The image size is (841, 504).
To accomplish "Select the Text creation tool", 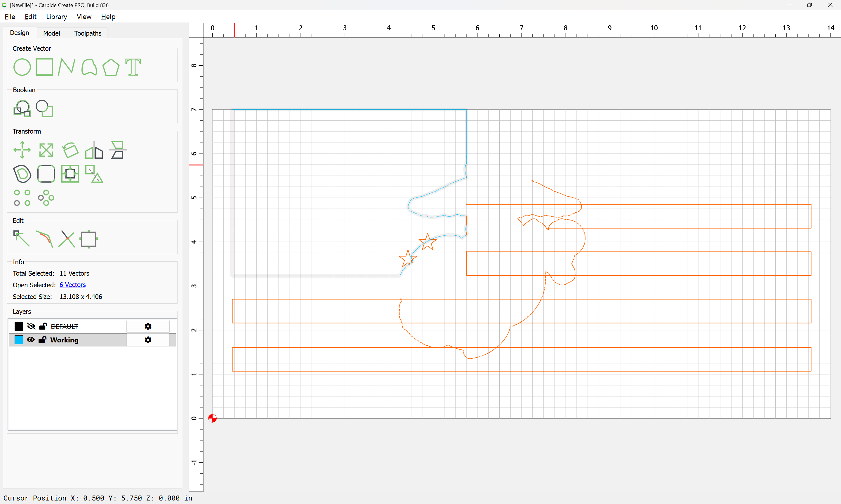I will point(133,67).
